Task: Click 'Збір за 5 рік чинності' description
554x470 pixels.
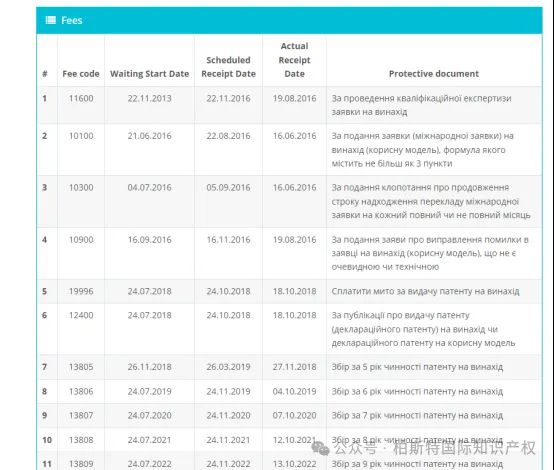Action: [x=417, y=367]
